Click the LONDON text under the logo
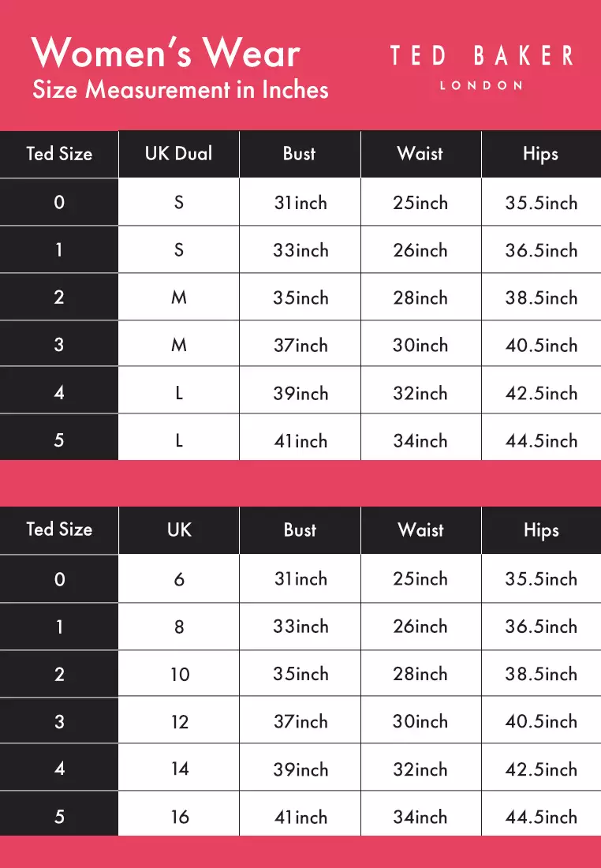Viewport: 601px width, 868px height. [481, 85]
